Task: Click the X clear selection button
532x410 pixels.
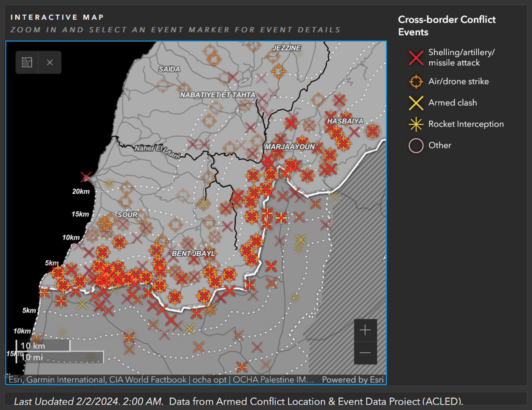Action: (x=50, y=62)
